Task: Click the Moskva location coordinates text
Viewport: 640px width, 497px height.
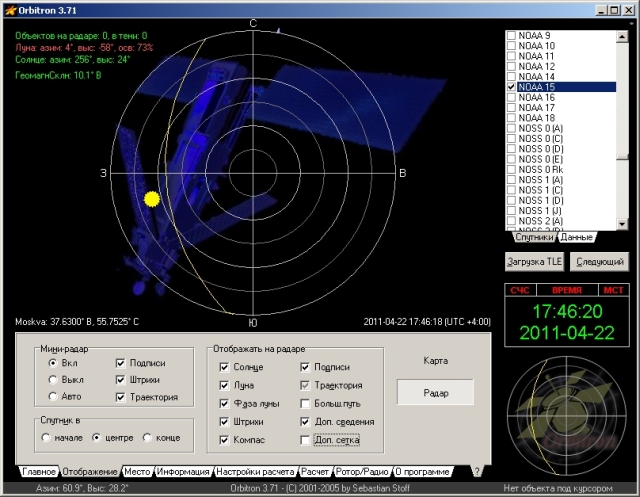Action: click(x=77, y=322)
